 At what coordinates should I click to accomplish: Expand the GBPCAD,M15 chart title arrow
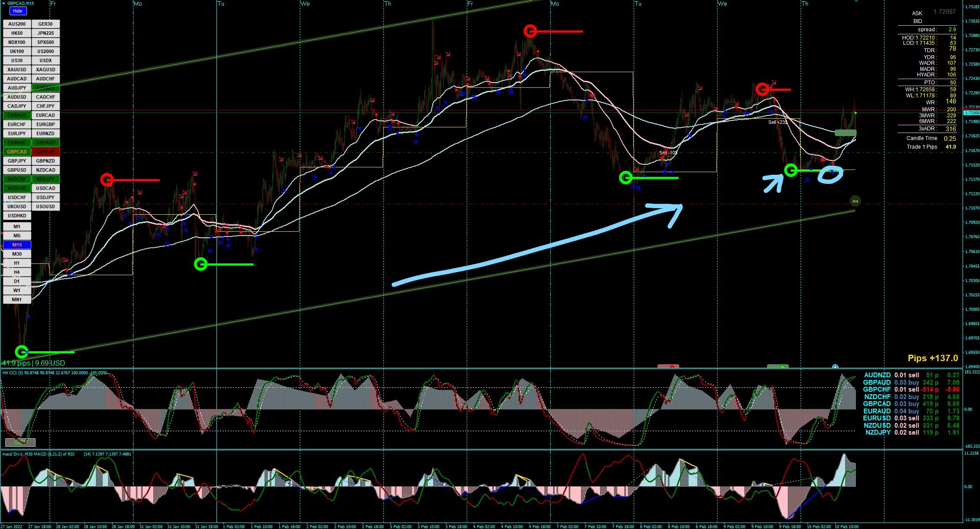(x=4, y=3)
